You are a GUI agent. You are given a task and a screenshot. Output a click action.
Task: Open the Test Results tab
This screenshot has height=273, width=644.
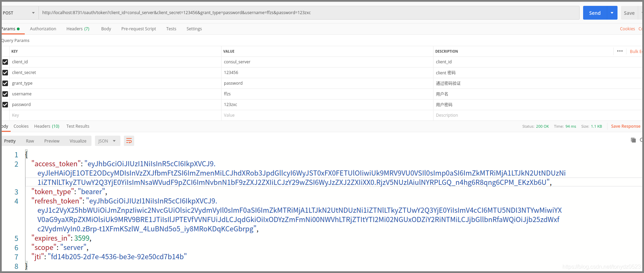pyautogui.click(x=78, y=126)
